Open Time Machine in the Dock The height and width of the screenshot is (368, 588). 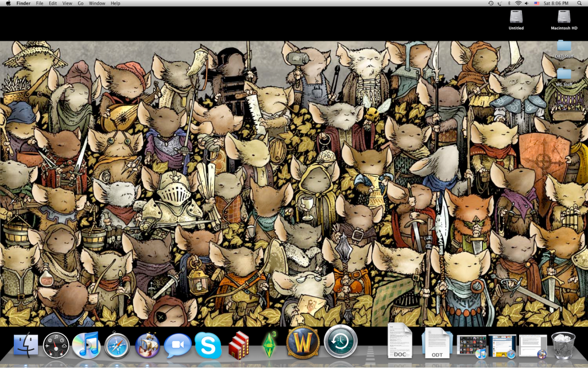[341, 342]
